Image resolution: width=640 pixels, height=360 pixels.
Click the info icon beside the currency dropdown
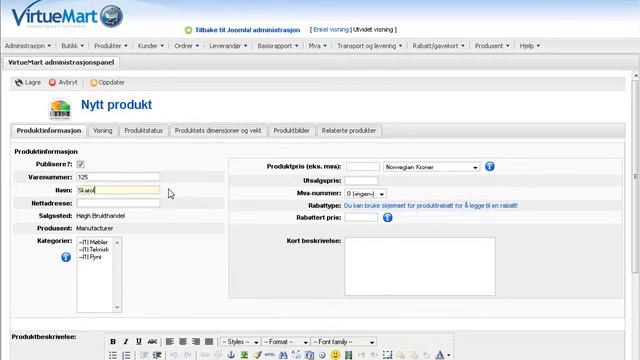coord(490,167)
